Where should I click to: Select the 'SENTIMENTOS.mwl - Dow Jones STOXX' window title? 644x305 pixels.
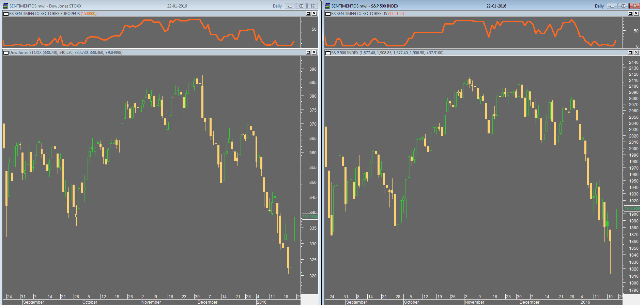click(x=46, y=6)
